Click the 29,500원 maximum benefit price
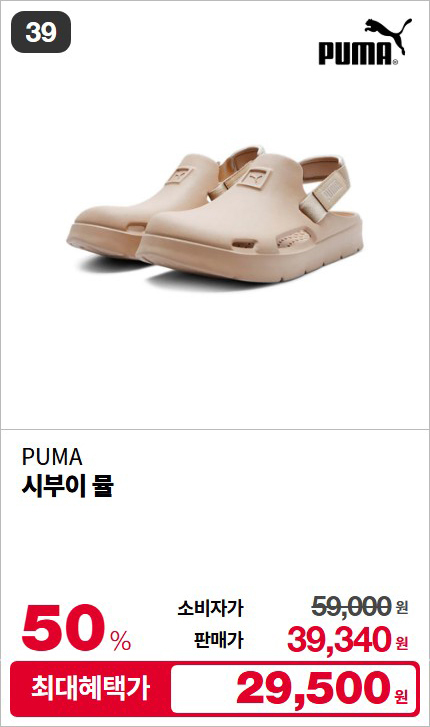The width and height of the screenshot is (430, 727). 322,689
